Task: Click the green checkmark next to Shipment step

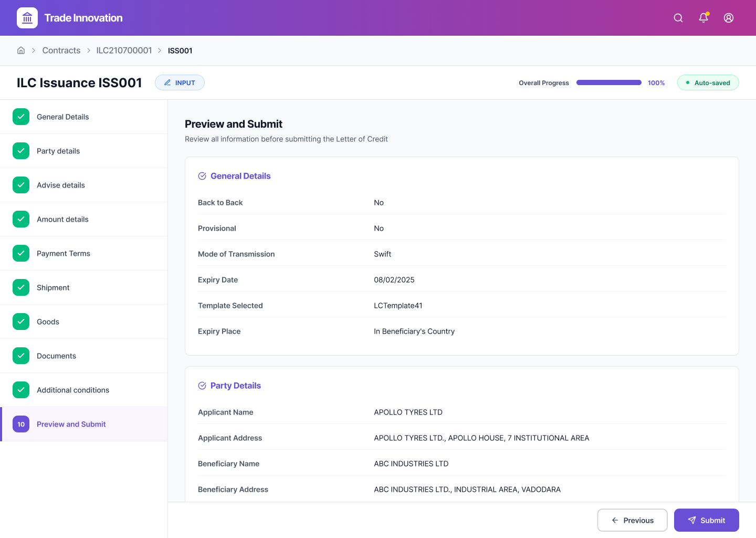Action: point(21,287)
